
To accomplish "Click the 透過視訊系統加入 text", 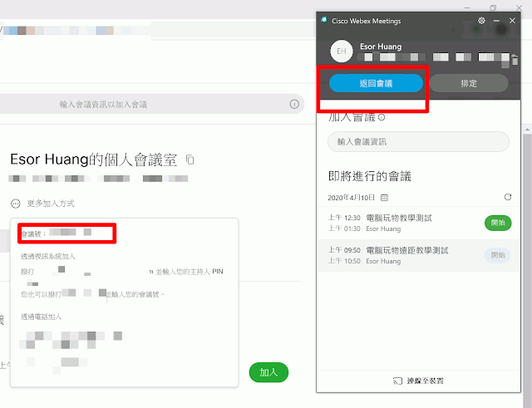I will pos(48,257).
